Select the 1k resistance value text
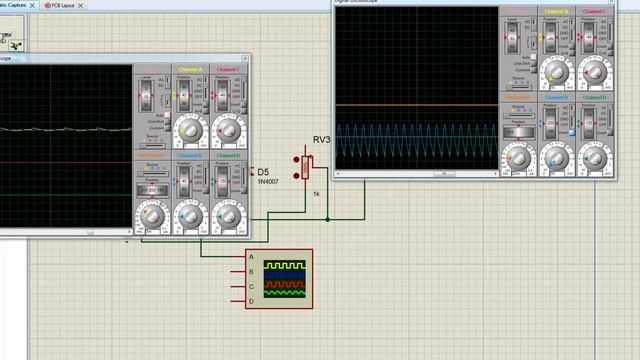The height and width of the screenshot is (360, 640). (316, 194)
